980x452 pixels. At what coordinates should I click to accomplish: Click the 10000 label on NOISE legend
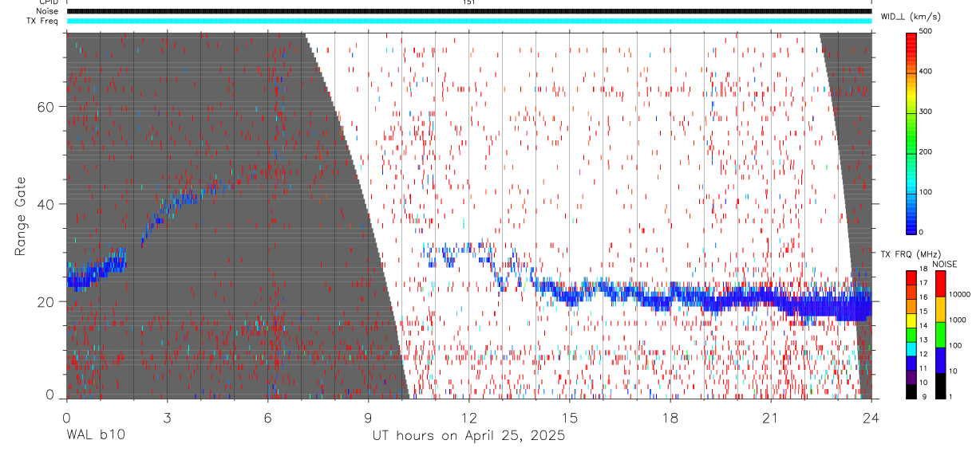(959, 294)
